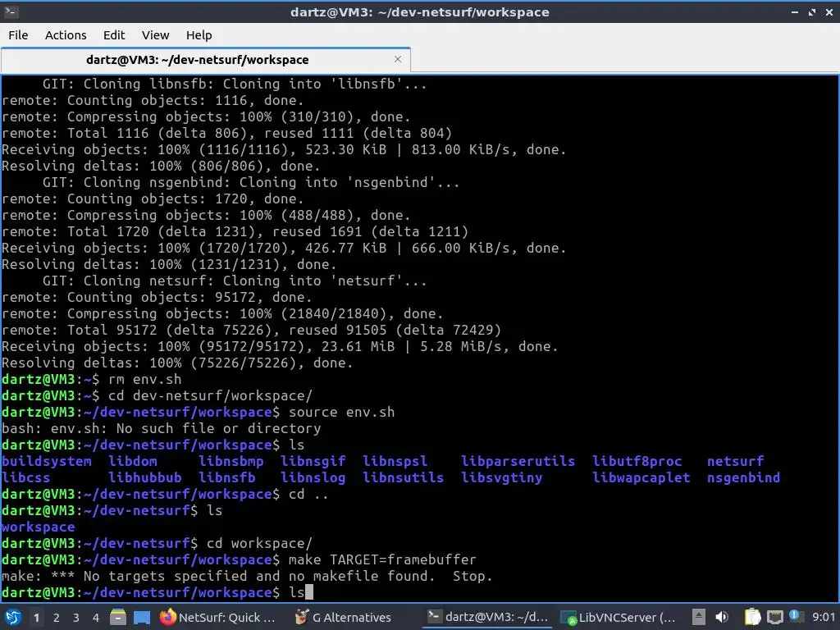Open the application menu start icon
Screen dimensions: 840x630
coord(13,617)
